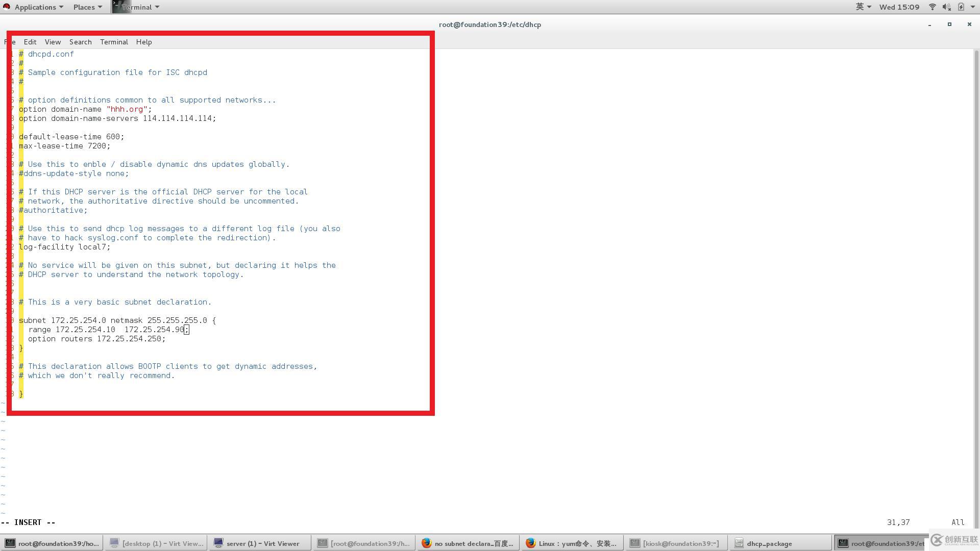Open the View menu in terminal

click(53, 42)
